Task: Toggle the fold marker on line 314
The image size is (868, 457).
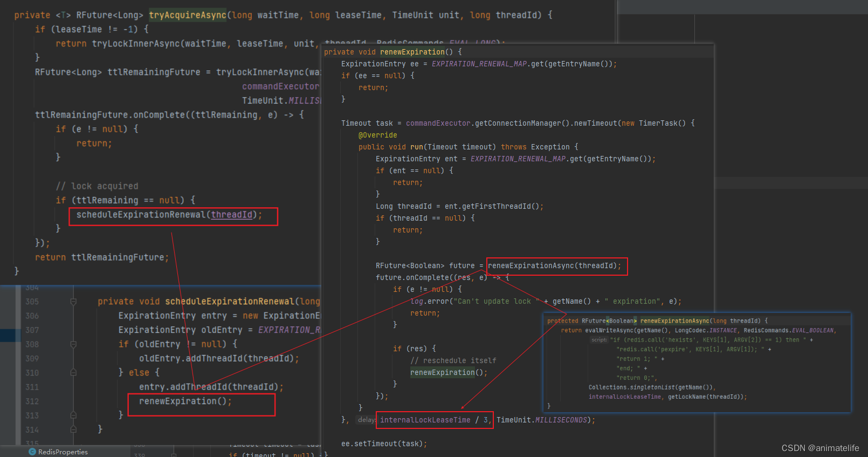Action: 73,429
